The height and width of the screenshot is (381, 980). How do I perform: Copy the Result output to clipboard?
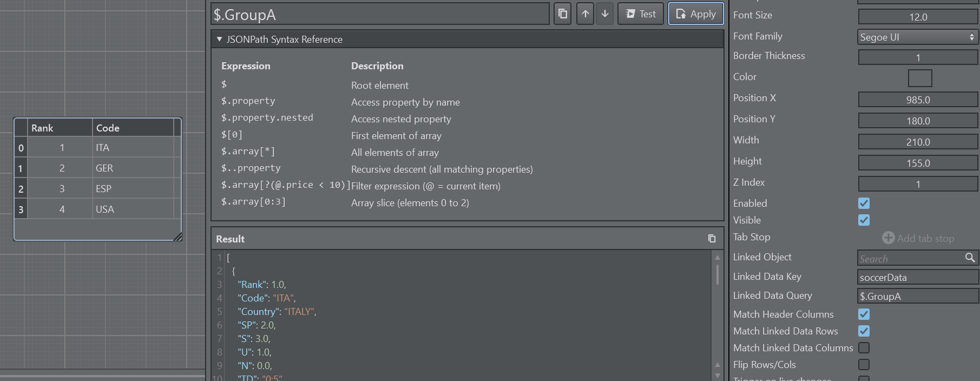click(712, 239)
